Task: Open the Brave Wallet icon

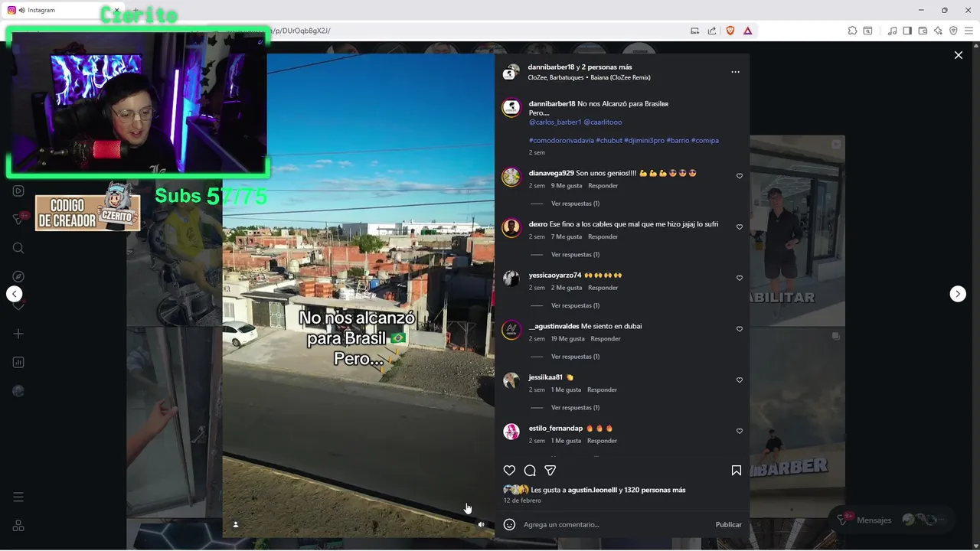Action: point(923,31)
